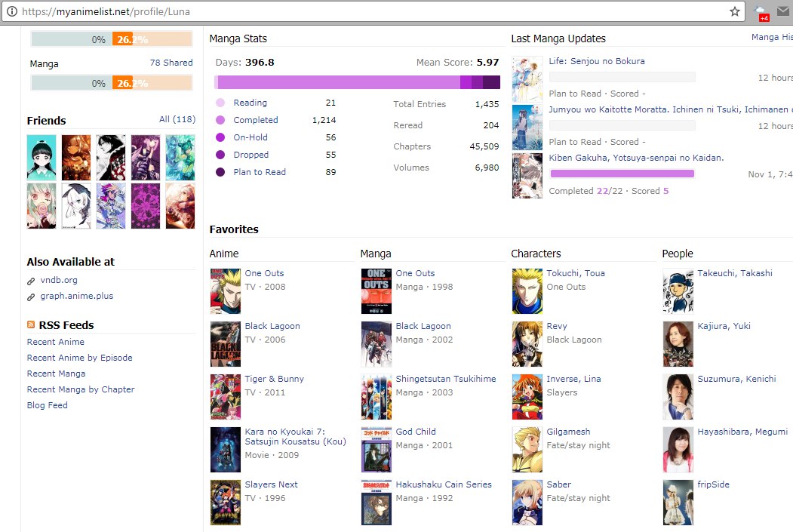Click Life: Senjou no Bokura cover thumbnail
793x532 pixels.
pyautogui.click(x=527, y=79)
